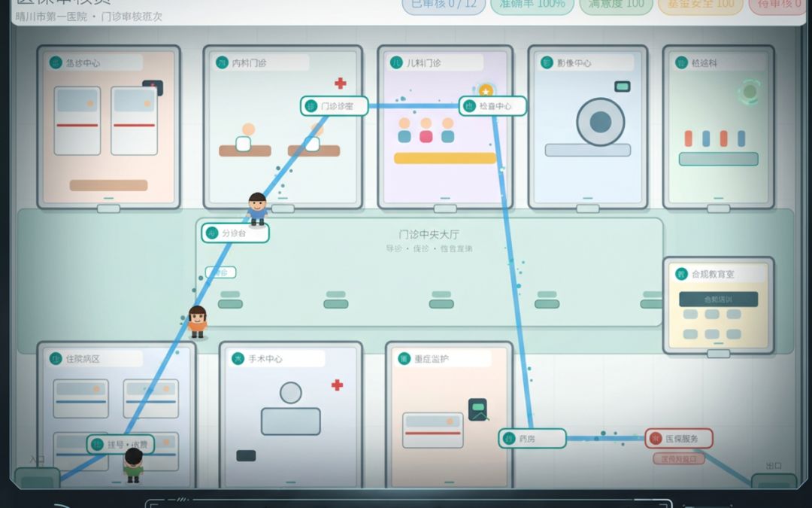812x508 pixels.
Task: Click the red cross icon in 手术中心
Action: pos(337,385)
